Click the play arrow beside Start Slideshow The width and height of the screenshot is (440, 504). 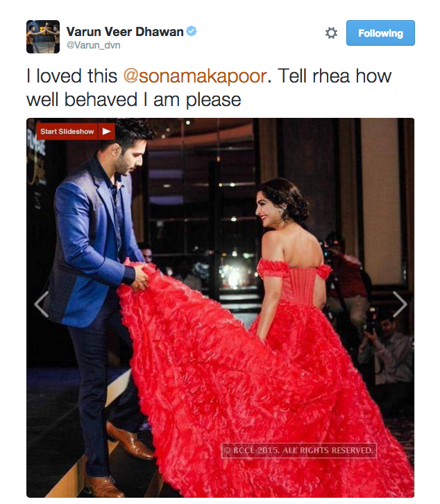(x=107, y=131)
